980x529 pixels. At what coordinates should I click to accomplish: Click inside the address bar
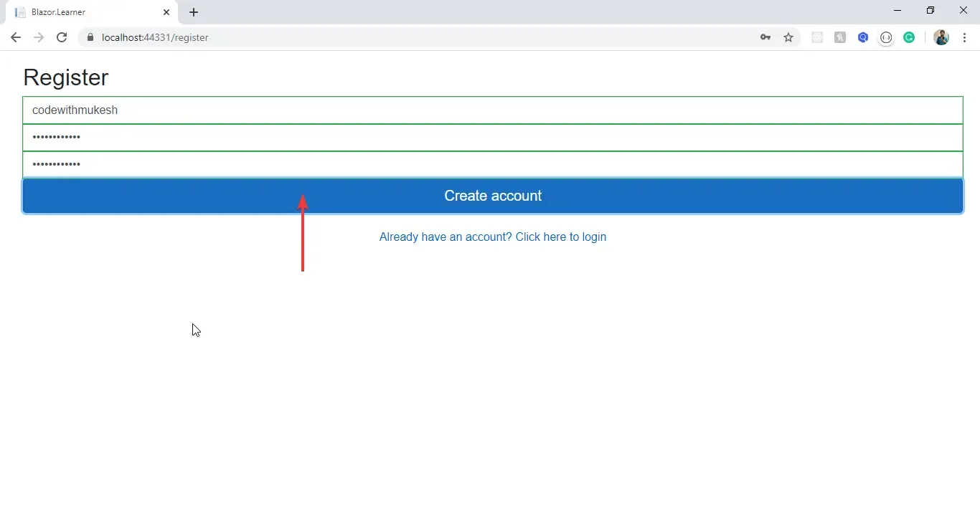pyautogui.click(x=287, y=37)
